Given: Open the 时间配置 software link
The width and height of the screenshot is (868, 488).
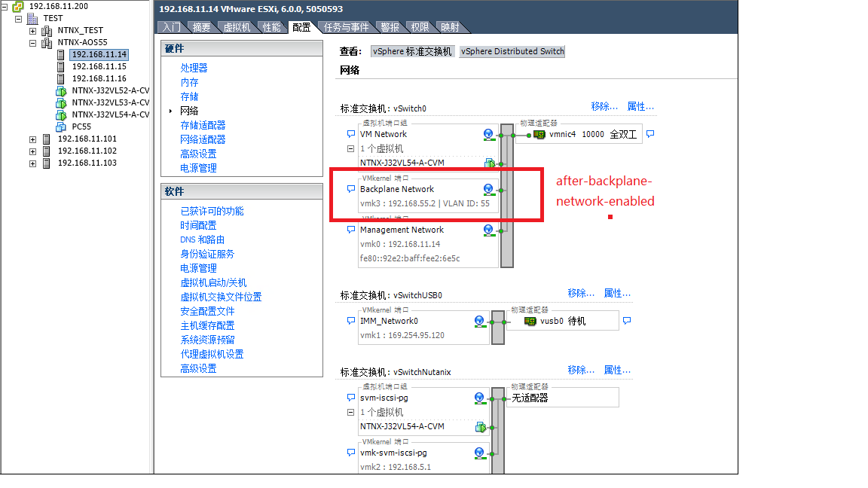Looking at the screenshot, I should click(x=198, y=226).
